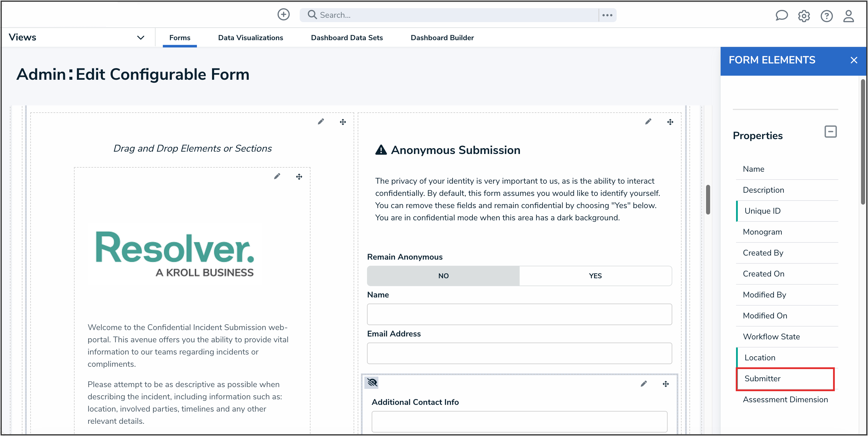Close the Form Elements panel
Screen dimensions: 868x436
[854, 60]
